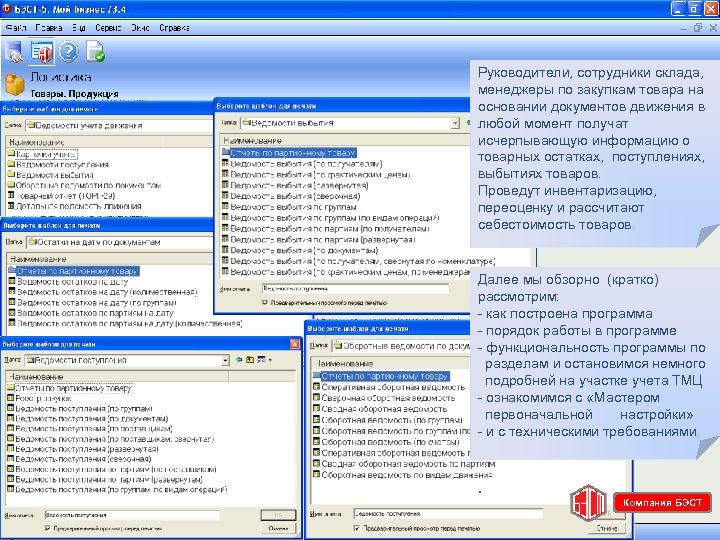Open the Сервис menu
The width and height of the screenshot is (720, 540).
108,28
